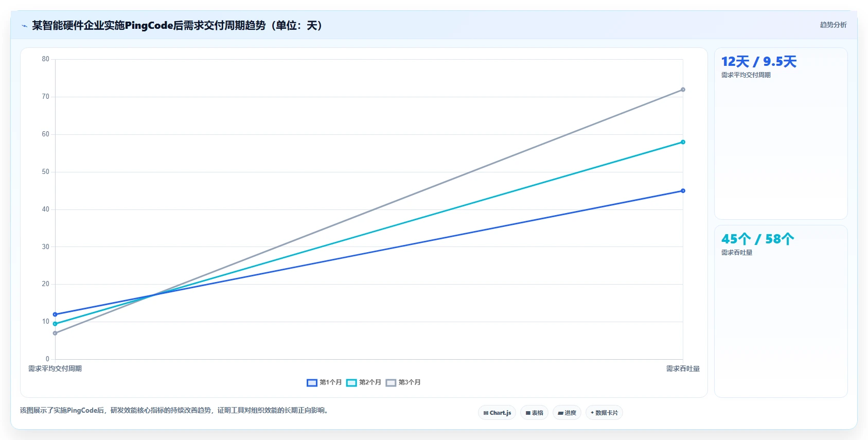Click the gray data point at value 72
The height and width of the screenshot is (440, 868).
click(x=683, y=90)
